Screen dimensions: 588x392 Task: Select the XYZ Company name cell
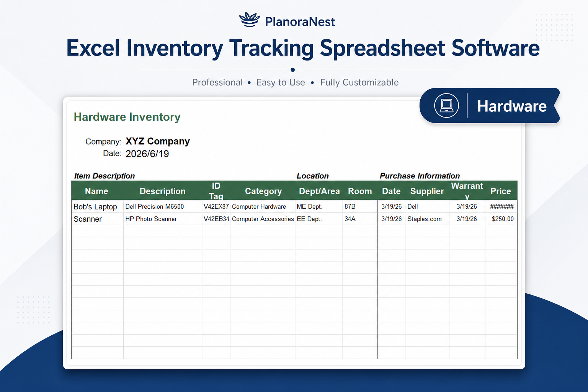158,141
